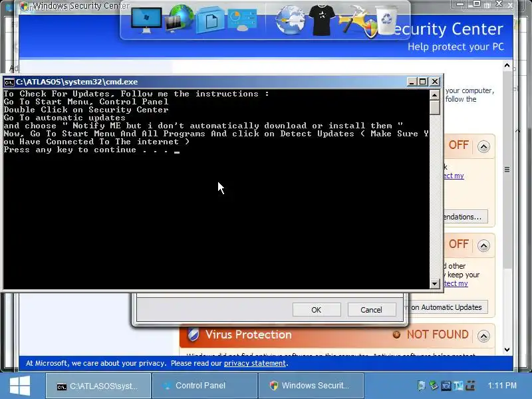Image resolution: width=532 pixels, height=399 pixels.
Task: Click the 1:11 PM taskbar clock
Action: click(502, 386)
